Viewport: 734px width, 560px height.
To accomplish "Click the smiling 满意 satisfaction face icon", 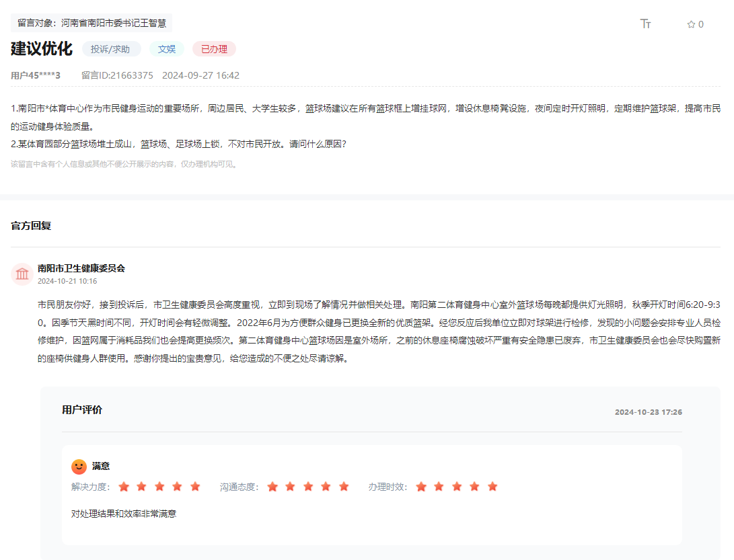I will pyautogui.click(x=80, y=466).
